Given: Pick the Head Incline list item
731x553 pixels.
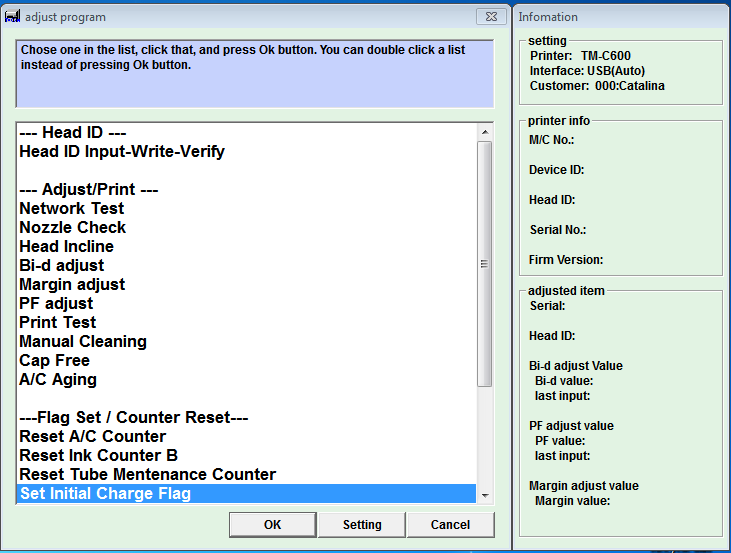Looking at the screenshot, I should (67, 247).
